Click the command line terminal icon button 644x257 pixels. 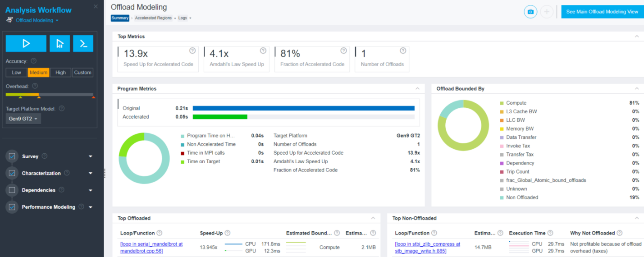point(83,44)
